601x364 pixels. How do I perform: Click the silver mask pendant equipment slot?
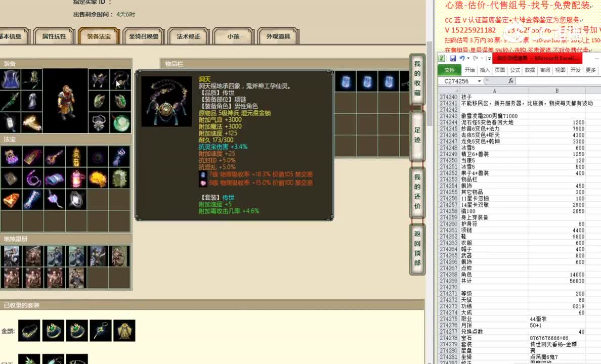(99, 123)
